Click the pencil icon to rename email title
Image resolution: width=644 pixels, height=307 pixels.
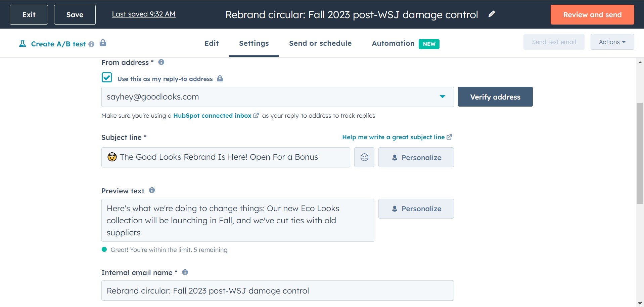coord(492,14)
